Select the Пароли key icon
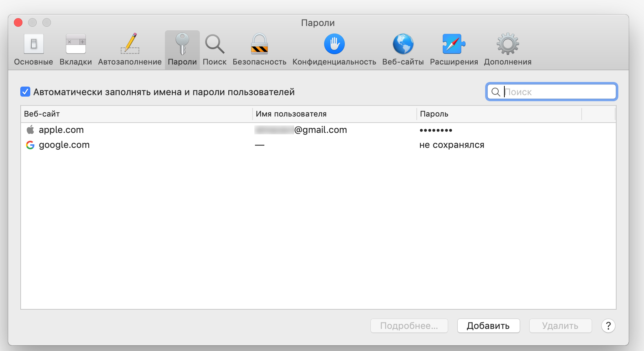Screen dimensions: 644x351 tap(182, 44)
